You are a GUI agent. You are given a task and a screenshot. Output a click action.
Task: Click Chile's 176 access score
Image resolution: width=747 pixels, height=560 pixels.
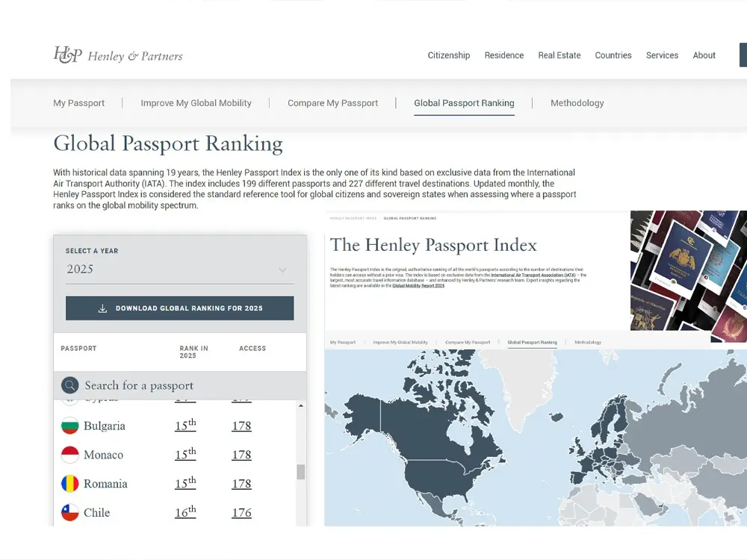pyautogui.click(x=241, y=513)
